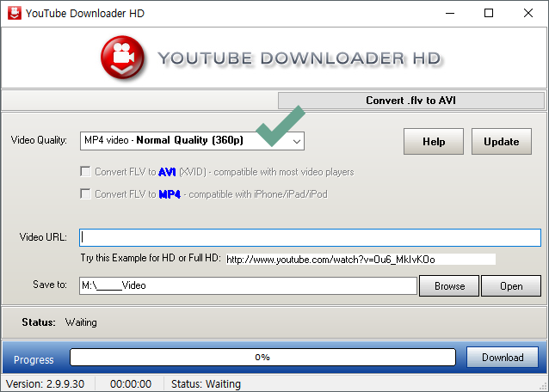
Task: Maximize the YouTube Downloader HD window
Action: (489, 13)
